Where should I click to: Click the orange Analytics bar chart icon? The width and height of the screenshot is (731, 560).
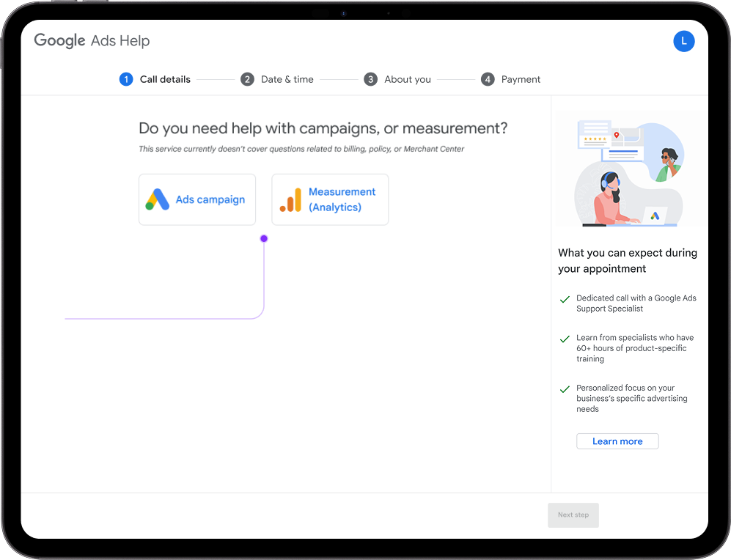[290, 200]
